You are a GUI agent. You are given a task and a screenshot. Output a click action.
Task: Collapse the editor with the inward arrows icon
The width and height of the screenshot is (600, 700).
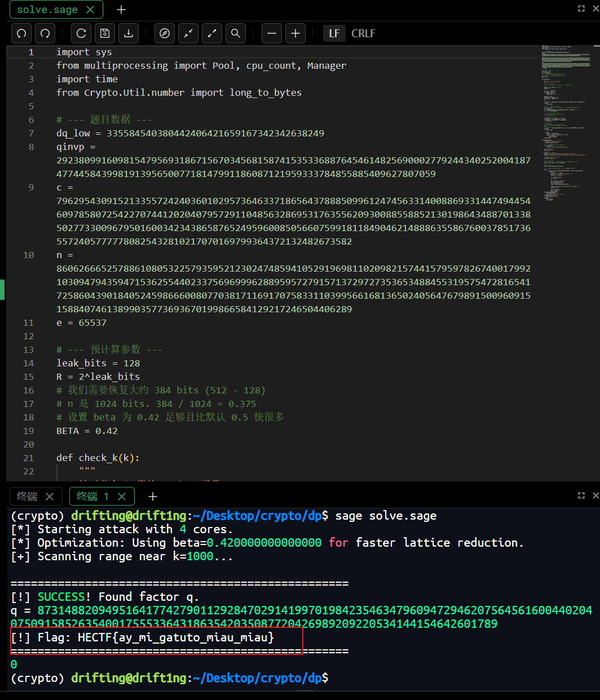(188, 33)
